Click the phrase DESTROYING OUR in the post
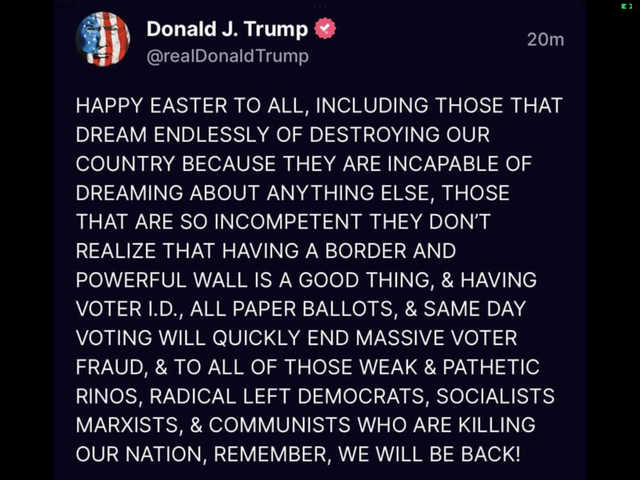Viewport: 640px width, 480px height. 400,135
